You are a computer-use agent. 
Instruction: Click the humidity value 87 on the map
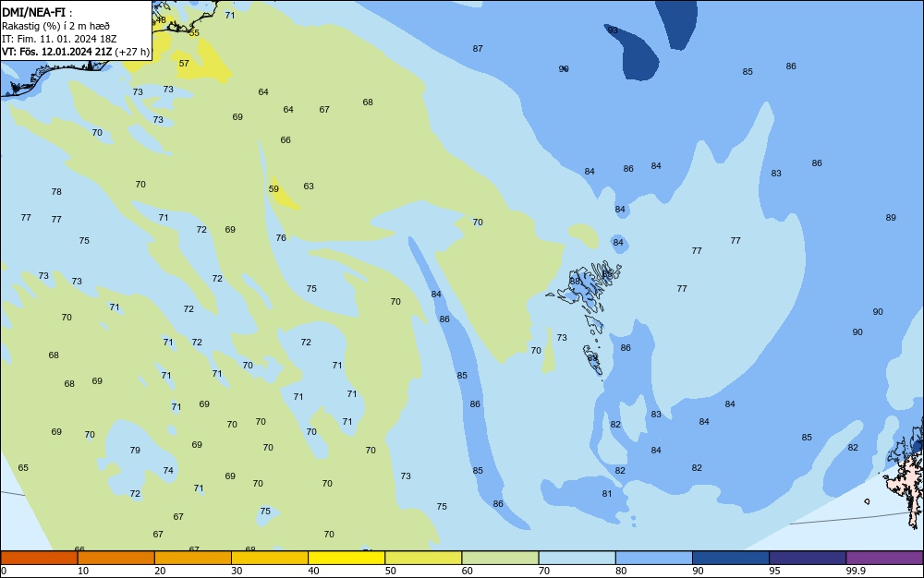click(478, 48)
